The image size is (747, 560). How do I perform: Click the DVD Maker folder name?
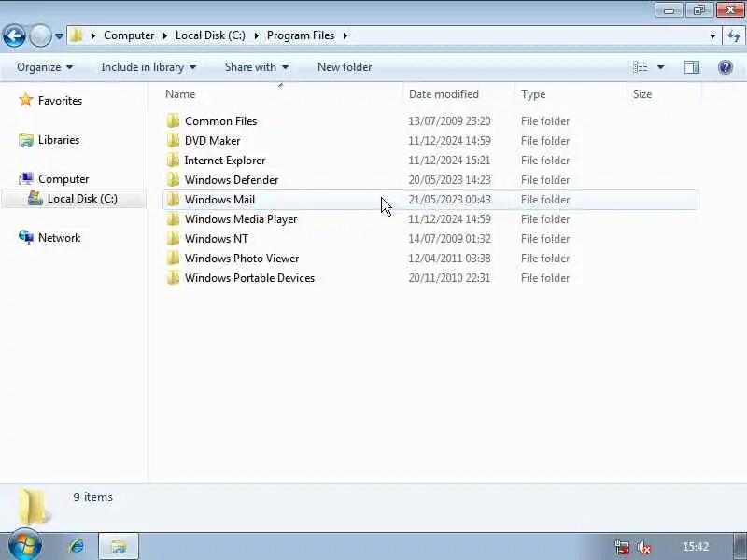click(x=213, y=141)
